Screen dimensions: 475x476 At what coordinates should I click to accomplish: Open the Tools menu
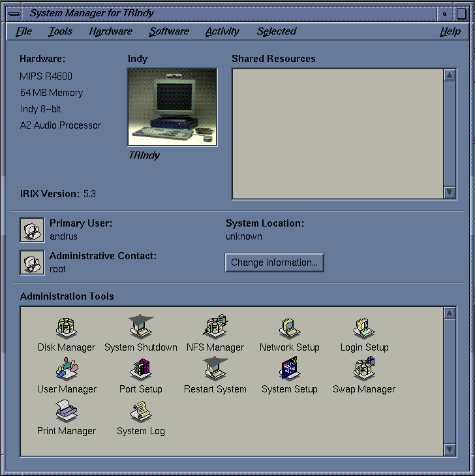coord(61,31)
